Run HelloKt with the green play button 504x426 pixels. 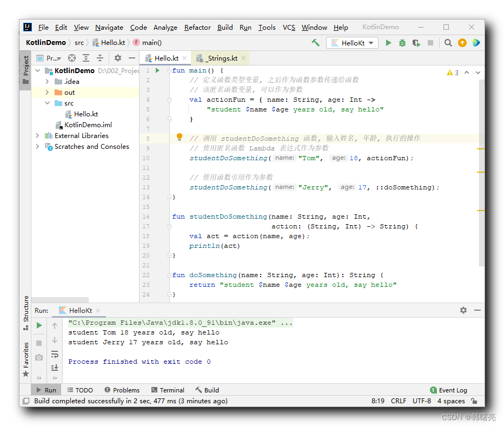[388, 43]
